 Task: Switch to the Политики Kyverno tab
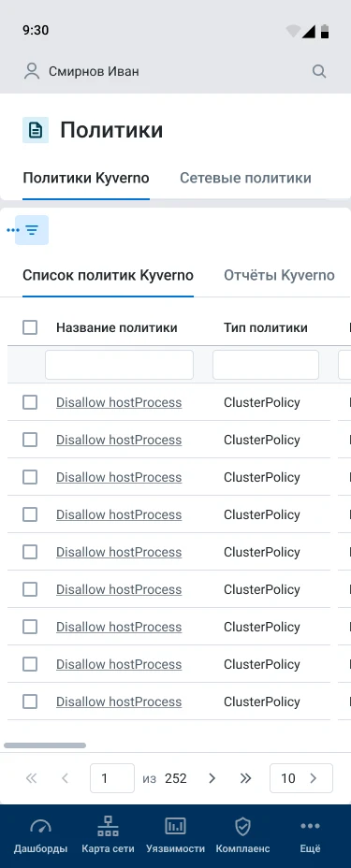pyautogui.click(x=86, y=179)
